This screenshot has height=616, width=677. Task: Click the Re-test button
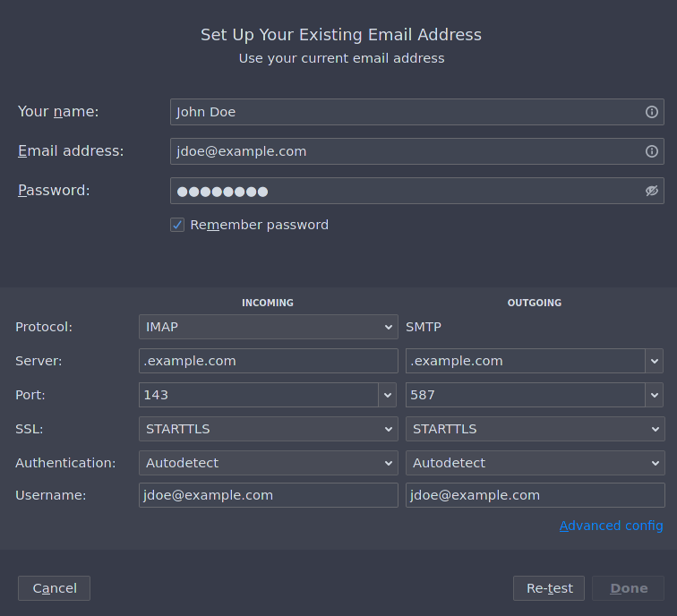[x=549, y=588]
